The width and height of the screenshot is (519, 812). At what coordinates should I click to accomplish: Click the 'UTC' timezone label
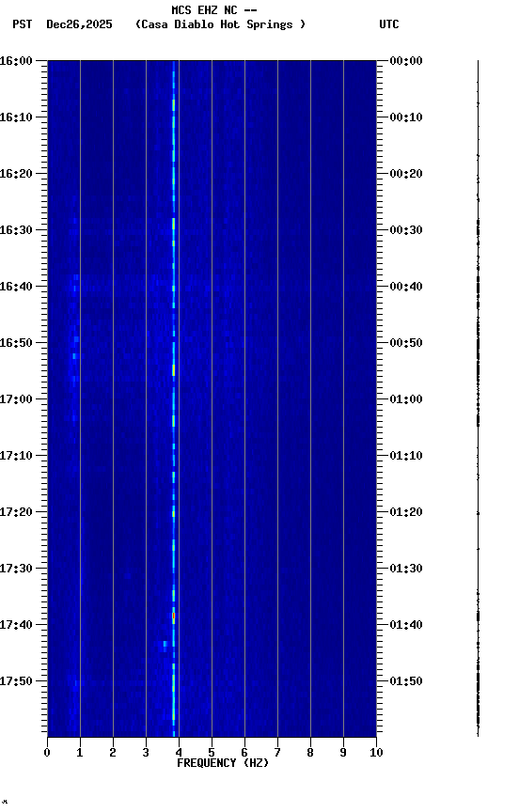pyautogui.click(x=389, y=24)
